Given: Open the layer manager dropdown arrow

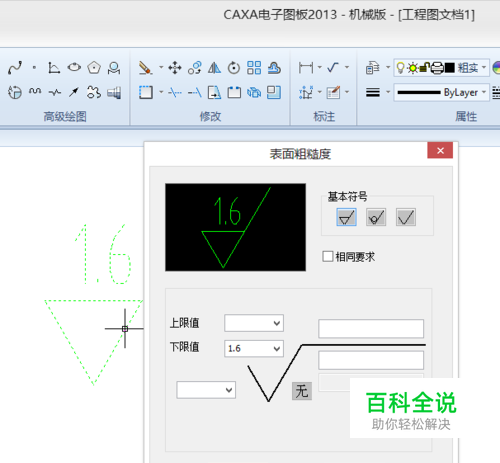Looking at the screenshot, I should click(388, 68).
